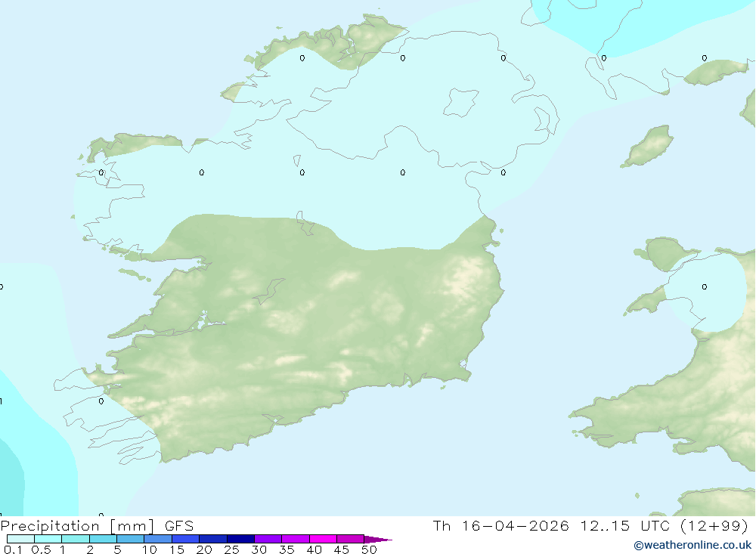The height and width of the screenshot is (554, 756).
Task: Pick the 45–50 mm dark magenta legend swatch
Action: click(350, 539)
